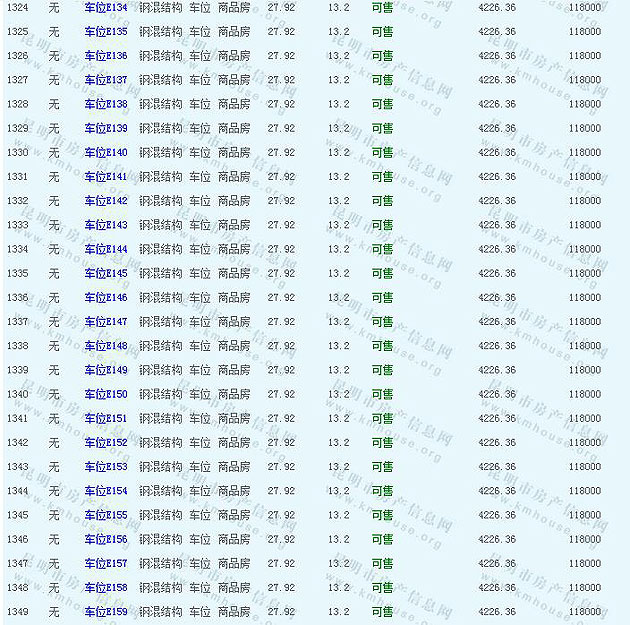Click the 可售 status in row 1324

382,8
